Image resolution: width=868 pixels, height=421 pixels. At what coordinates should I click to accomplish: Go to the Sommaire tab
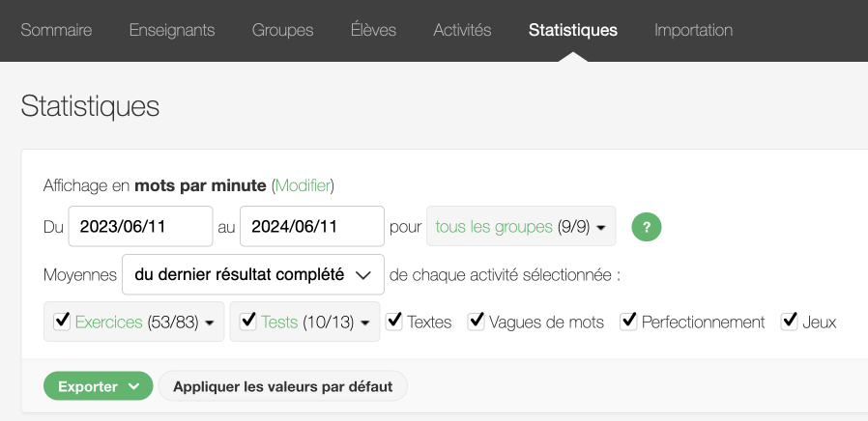[x=56, y=30]
